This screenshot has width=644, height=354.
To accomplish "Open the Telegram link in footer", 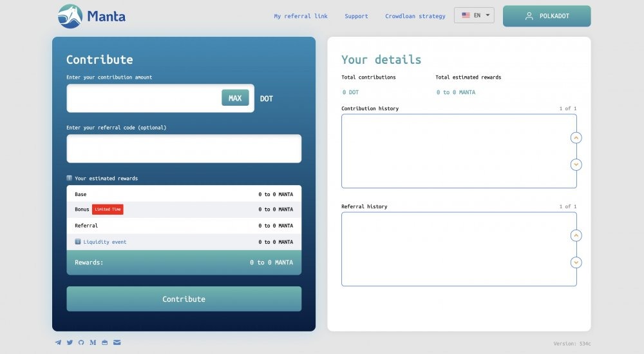I will pyautogui.click(x=59, y=342).
